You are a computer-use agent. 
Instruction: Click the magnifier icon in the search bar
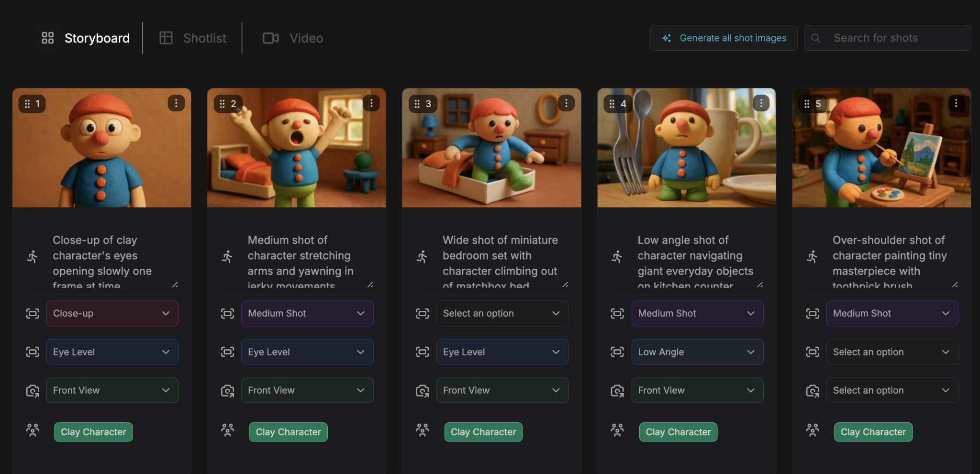coord(816,37)
